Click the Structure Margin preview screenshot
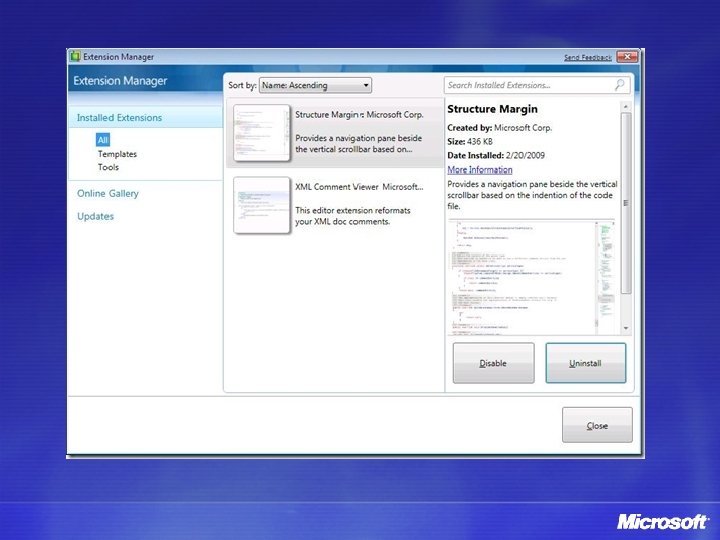The width and height of the screenshot is (720, 540). (x=532, y=277)
